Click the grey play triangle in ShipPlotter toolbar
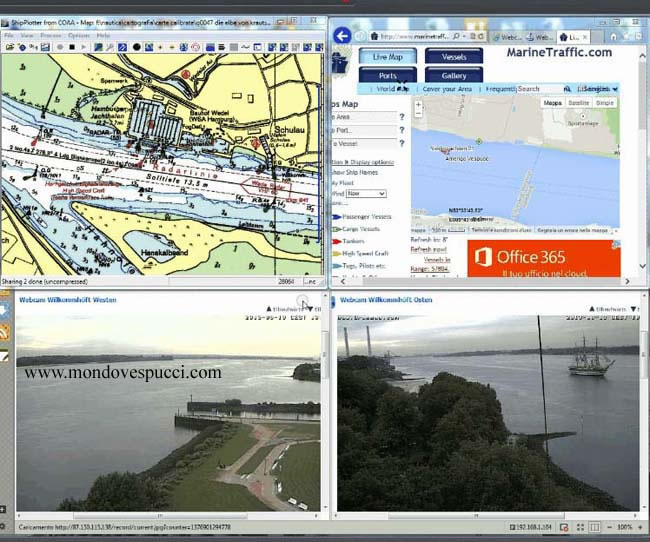 click(84, 47)
